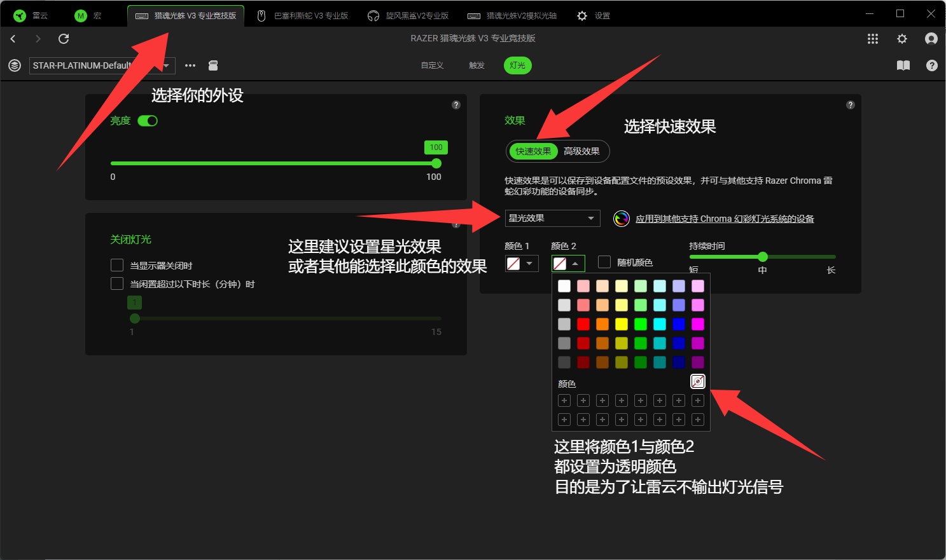The image size is (946, 560).
Task: Open the three-dots profile options menu
Action: pyautogui.click(x=190, y=65)
